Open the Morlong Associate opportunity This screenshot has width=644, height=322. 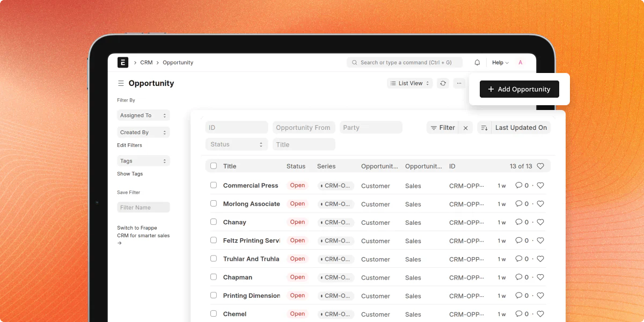pyautogui.click(x=252, y=204)
